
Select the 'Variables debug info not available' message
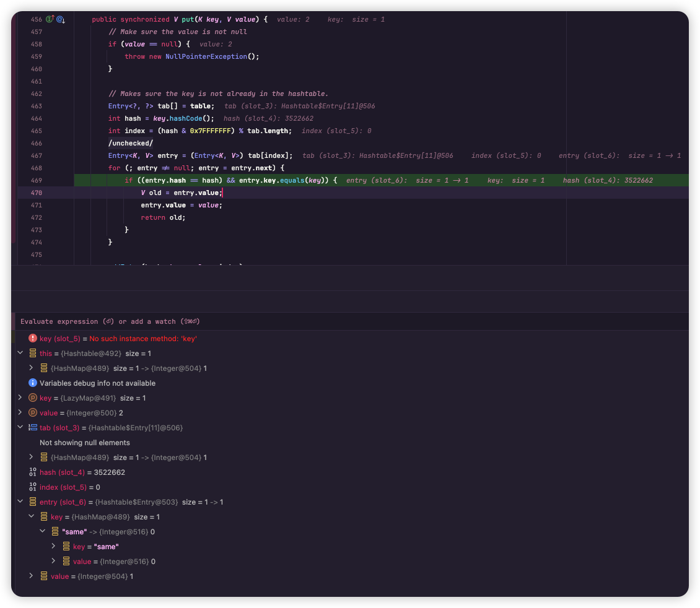click(x=97, y=383)
